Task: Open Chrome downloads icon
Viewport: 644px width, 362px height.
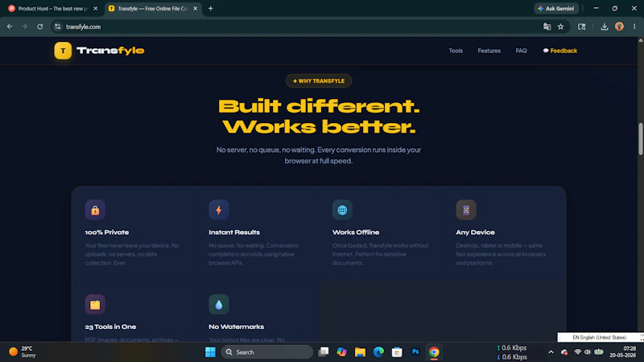Action: tap(605, 27)
